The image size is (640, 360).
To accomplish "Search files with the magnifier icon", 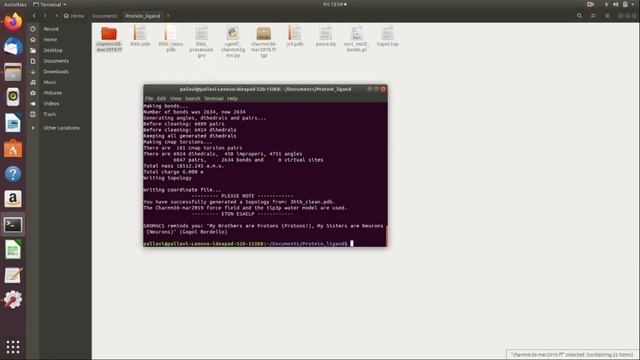I will pyautogui.click(x=579, y=16).
